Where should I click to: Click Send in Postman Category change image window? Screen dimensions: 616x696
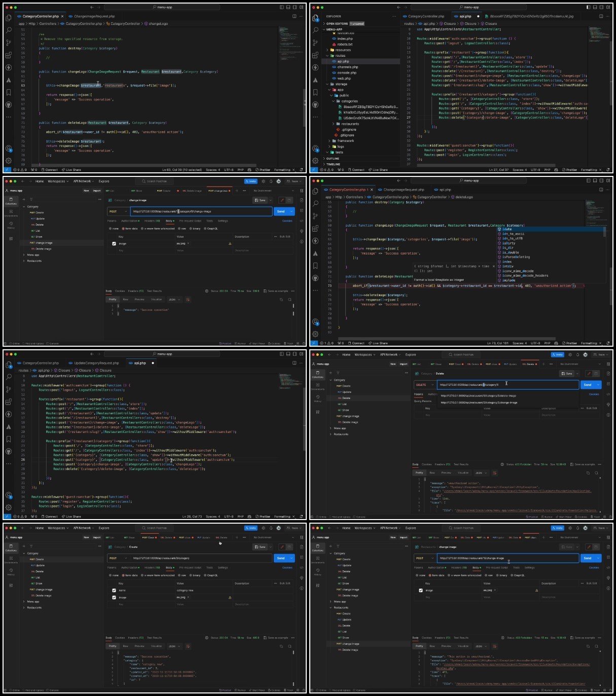pyautogui.click(x=281, y=211)
